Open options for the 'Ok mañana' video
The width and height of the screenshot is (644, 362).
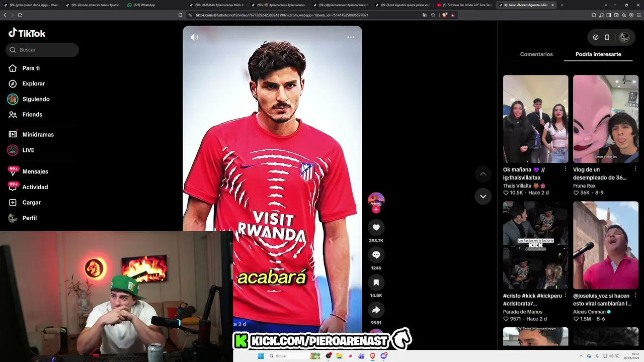pos(565,169)
